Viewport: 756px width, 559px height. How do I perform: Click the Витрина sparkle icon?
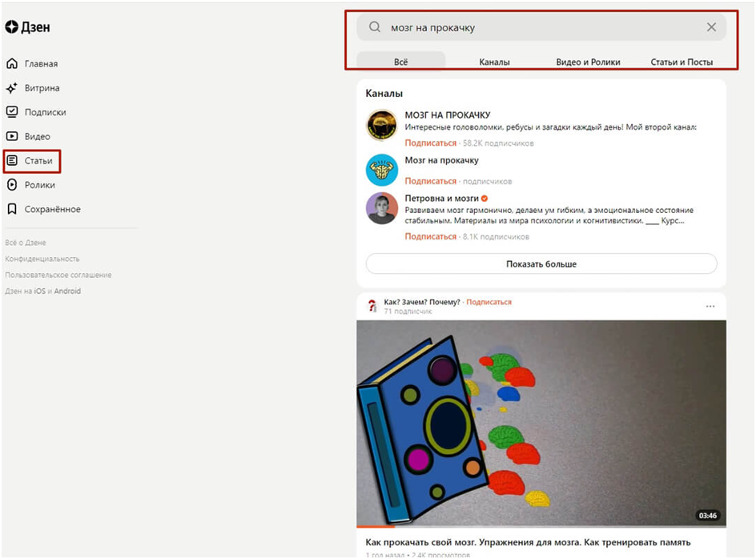pyautogui.click(x=12, y=88)
